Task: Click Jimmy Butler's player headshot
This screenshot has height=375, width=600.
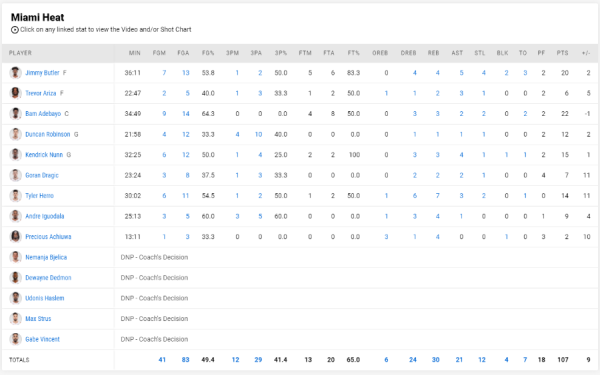Action: click(15, 73)
